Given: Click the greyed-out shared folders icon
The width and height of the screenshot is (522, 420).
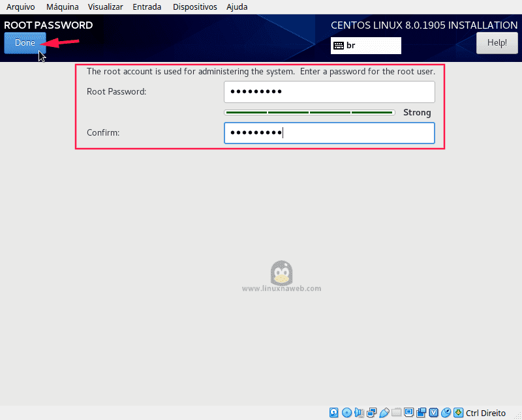Looking at the screenshot, I should coord(396,413).
